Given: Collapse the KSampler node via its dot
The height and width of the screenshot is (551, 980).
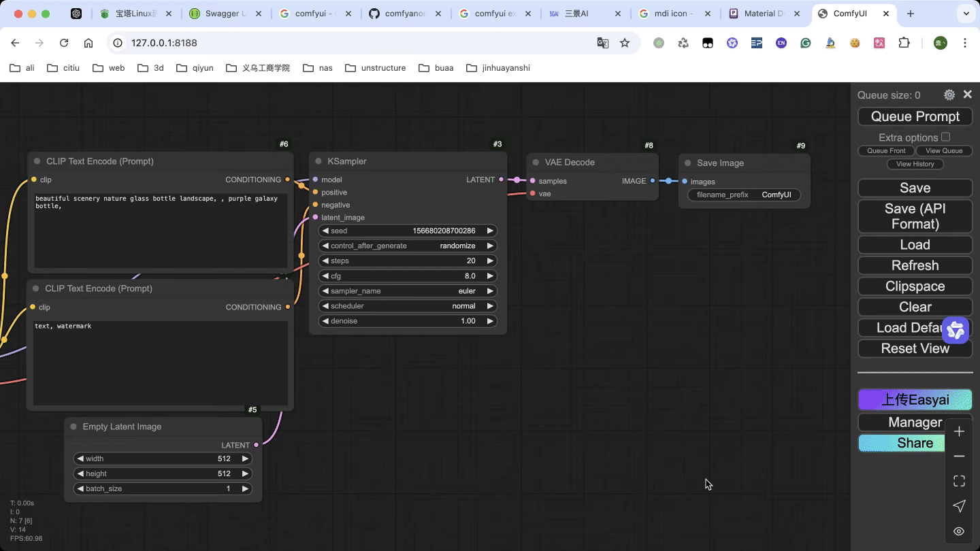Looking at the screenshot, I should [x=318, y=161].
